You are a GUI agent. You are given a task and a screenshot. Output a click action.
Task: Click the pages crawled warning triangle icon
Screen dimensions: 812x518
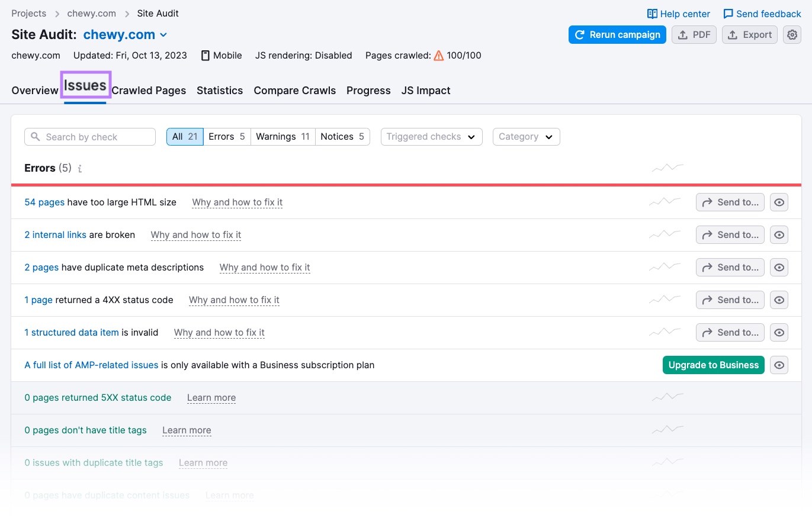pos(439,56)
